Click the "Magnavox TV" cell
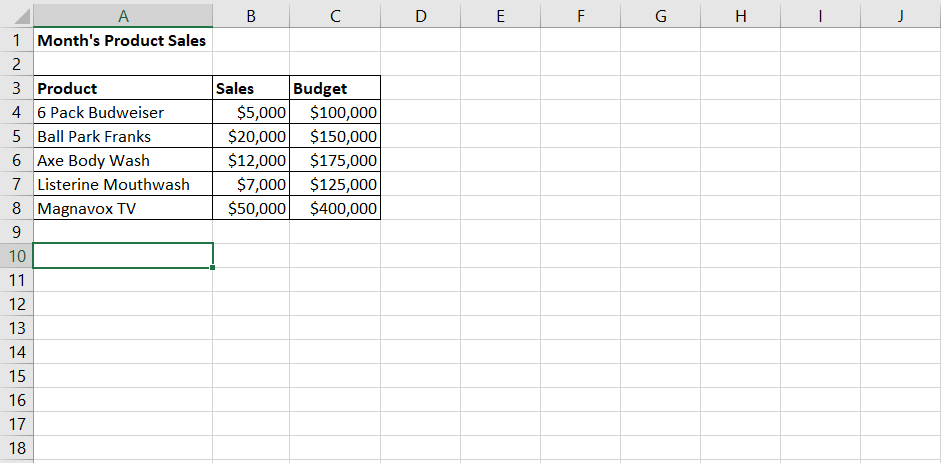This screenshot has width=941, height=463. 123,208
